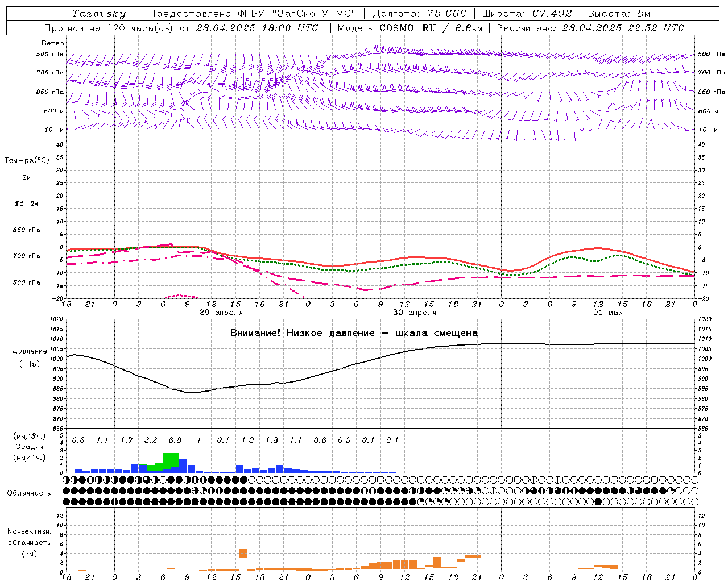728x582 pixels.
Task: Click the 965 value on right pressure axis
Action: click(x=704, y=429)
